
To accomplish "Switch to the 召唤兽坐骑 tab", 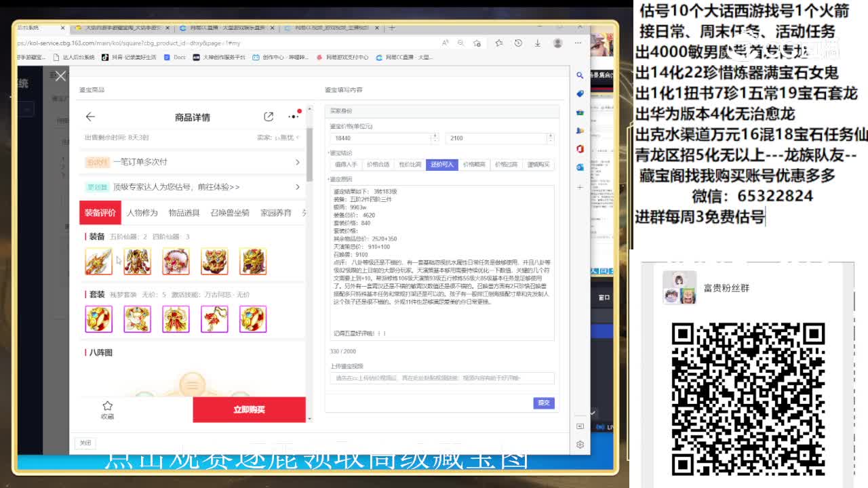I will [x=230, y=213].
